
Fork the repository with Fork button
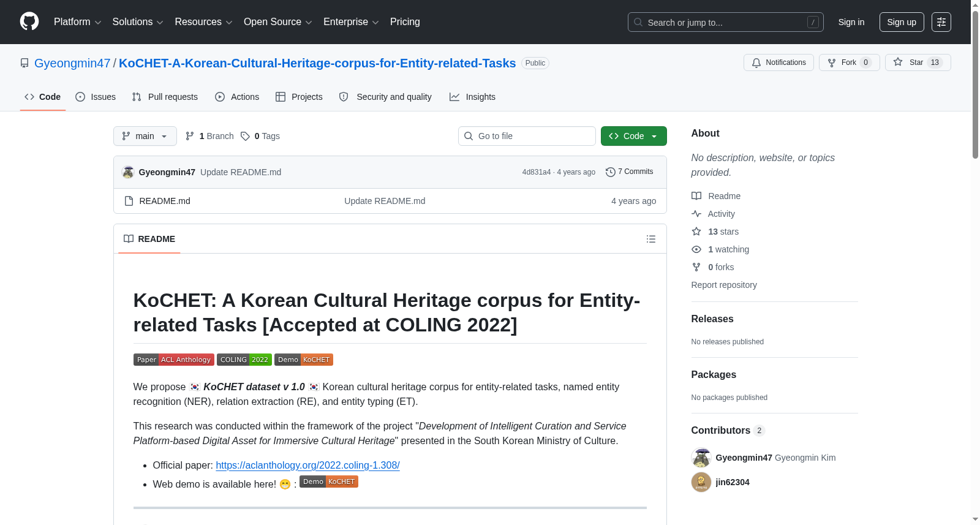[x=849, y=62]
